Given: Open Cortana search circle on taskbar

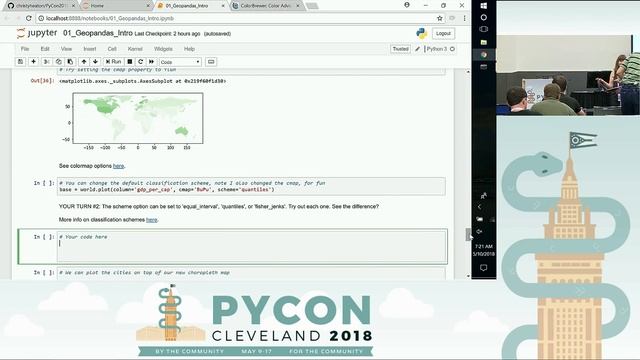Looking at the screenshot, I should (x=484, y=18).
